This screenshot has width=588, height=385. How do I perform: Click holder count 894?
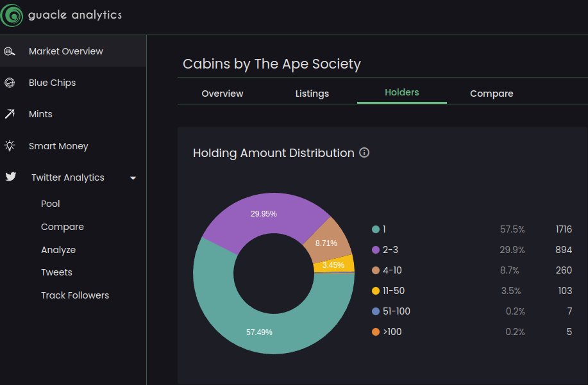pyautogui.click(x=564, y=250)
